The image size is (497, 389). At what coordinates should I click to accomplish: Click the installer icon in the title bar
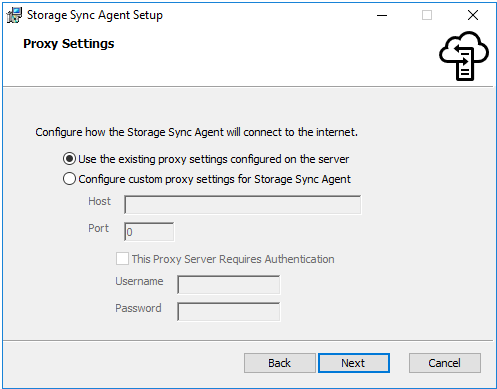click(14, 15)
